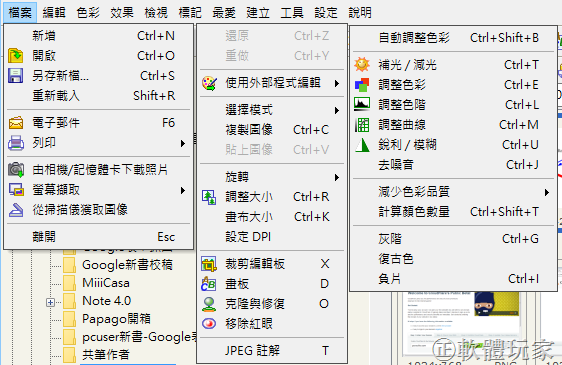Choose 計算顏色數量 menu entry

point(453,212)
